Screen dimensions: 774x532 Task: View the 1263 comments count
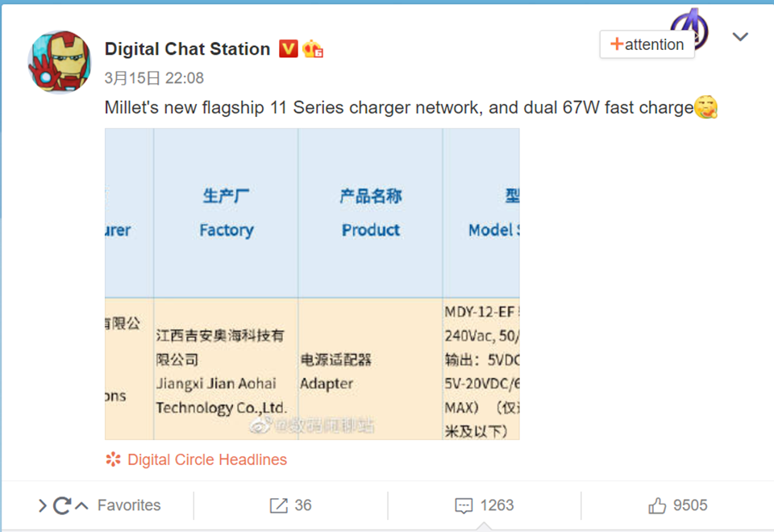click(x=497, y=505)
